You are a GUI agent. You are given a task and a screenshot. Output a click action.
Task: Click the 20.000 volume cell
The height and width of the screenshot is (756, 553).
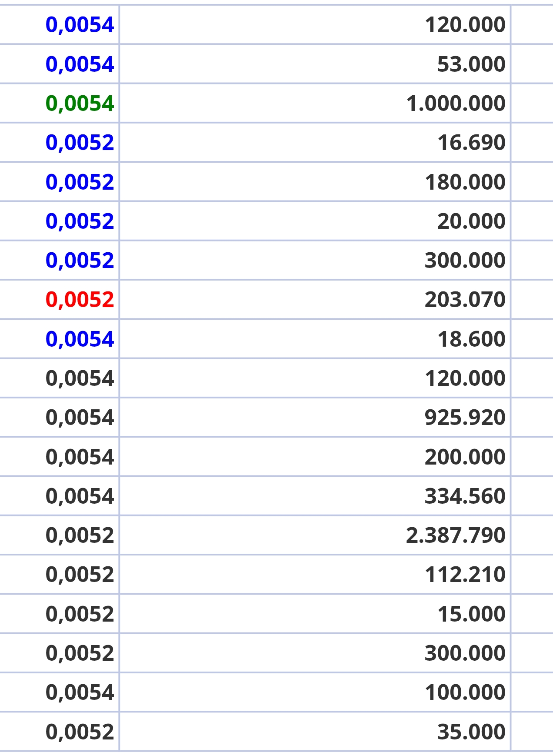point(471,221)
